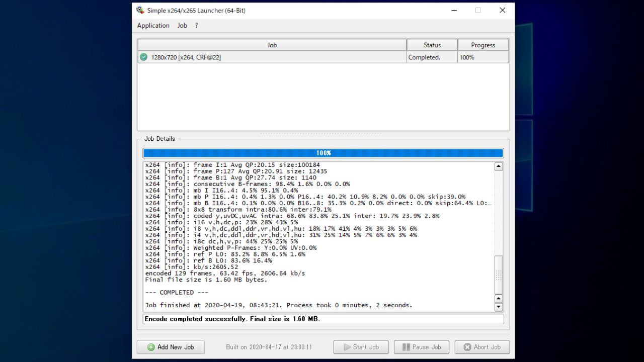Click the 100% progress cell in job row
Image resolution: width=644 pixels, height=362 pixels.
[483, 57]
